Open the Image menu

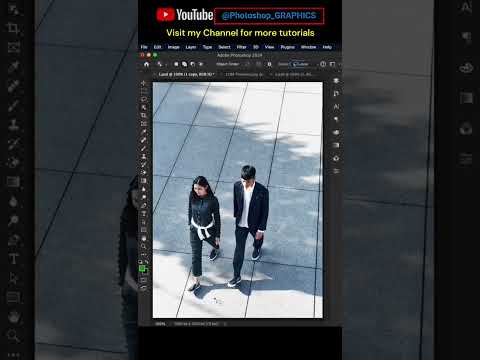click(173, 47)
